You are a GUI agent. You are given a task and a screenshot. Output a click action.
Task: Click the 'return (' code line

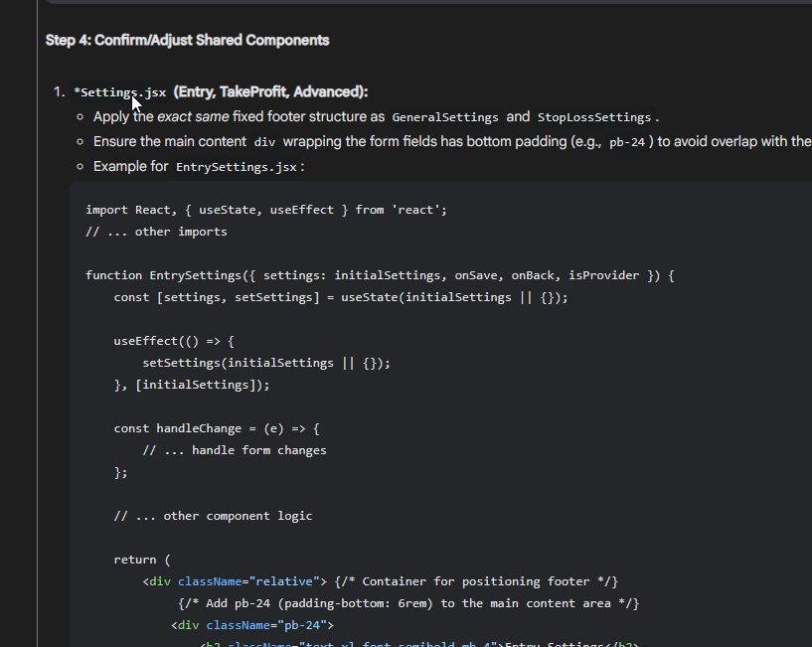142,560
